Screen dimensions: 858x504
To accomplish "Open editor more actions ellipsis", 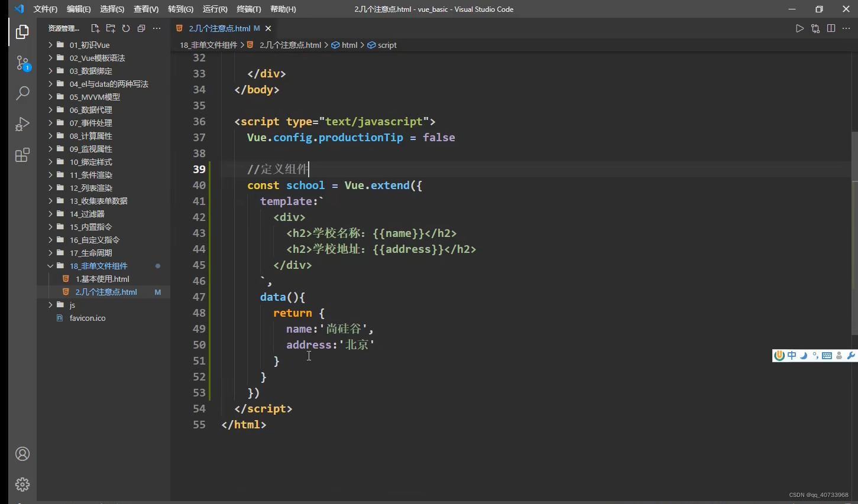I will 846,28.
